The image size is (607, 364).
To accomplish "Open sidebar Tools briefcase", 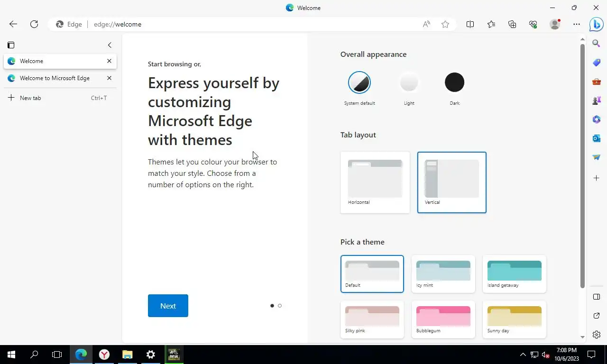I will tap(597, 82).
